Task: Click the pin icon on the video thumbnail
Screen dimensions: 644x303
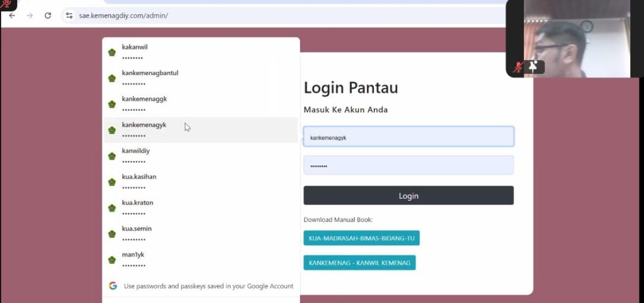Action: [533, 67]
